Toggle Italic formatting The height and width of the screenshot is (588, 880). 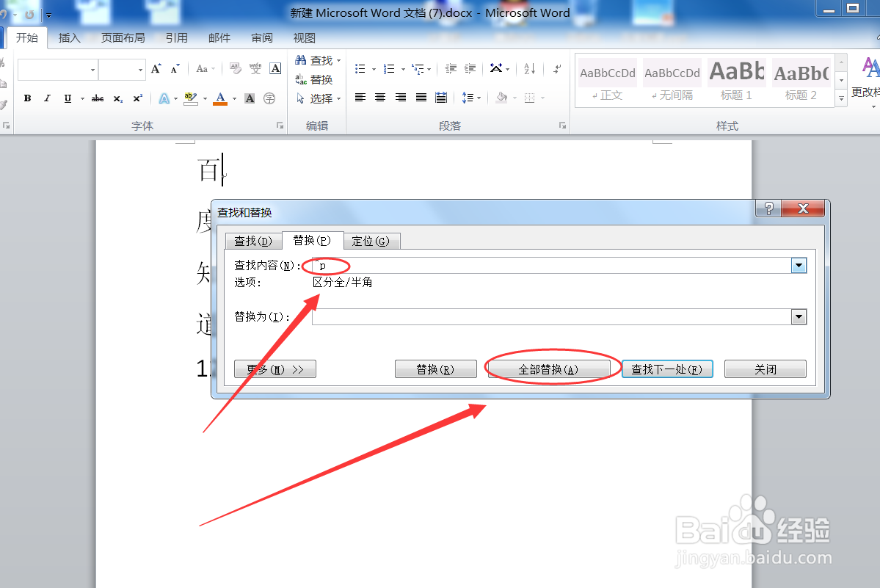click(x=47, y=98)
